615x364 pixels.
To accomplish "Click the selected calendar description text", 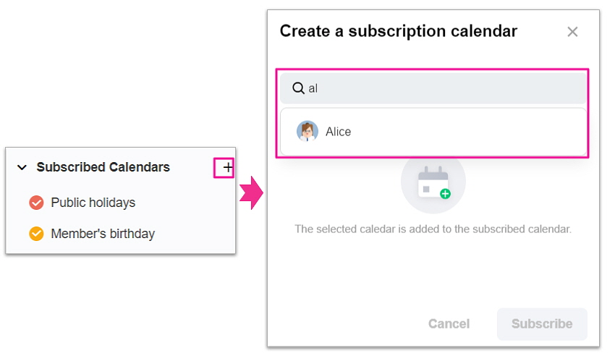I will tap(433, 229).
